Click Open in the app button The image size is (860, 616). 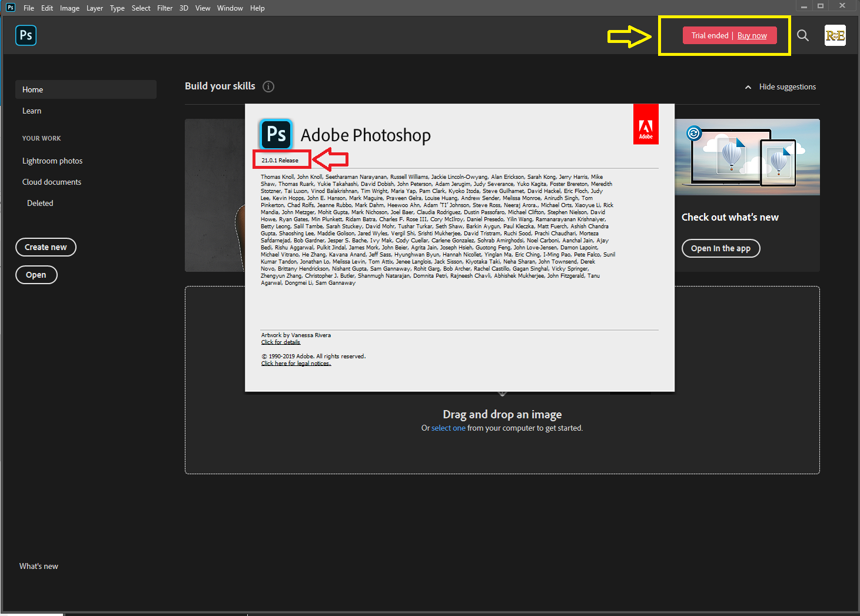pos(721,248)
